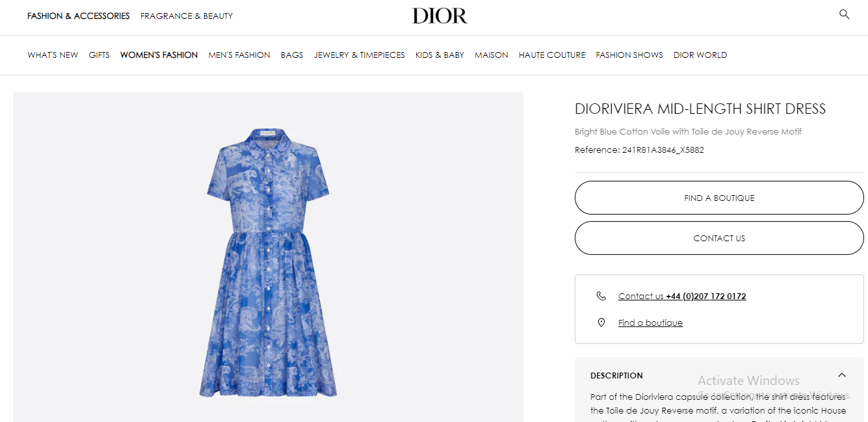
Task: Open the What's New menu
Action: click(53, 55)
